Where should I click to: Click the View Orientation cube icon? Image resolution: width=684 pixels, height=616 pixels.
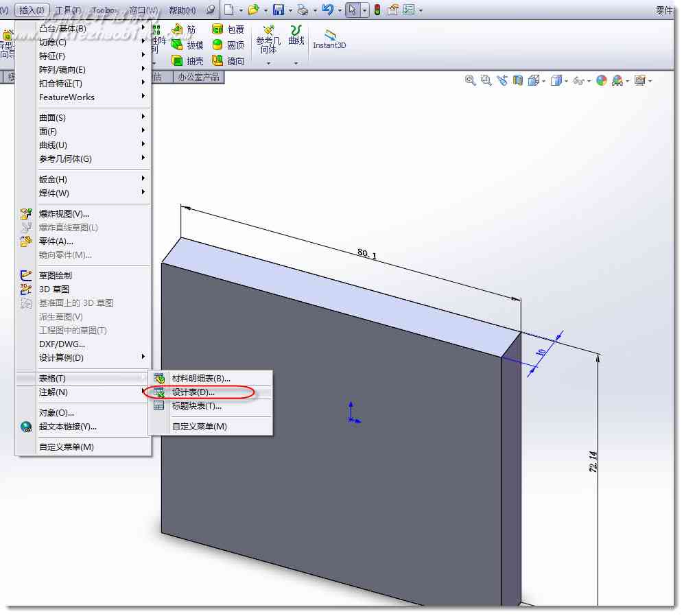point(534,80)
